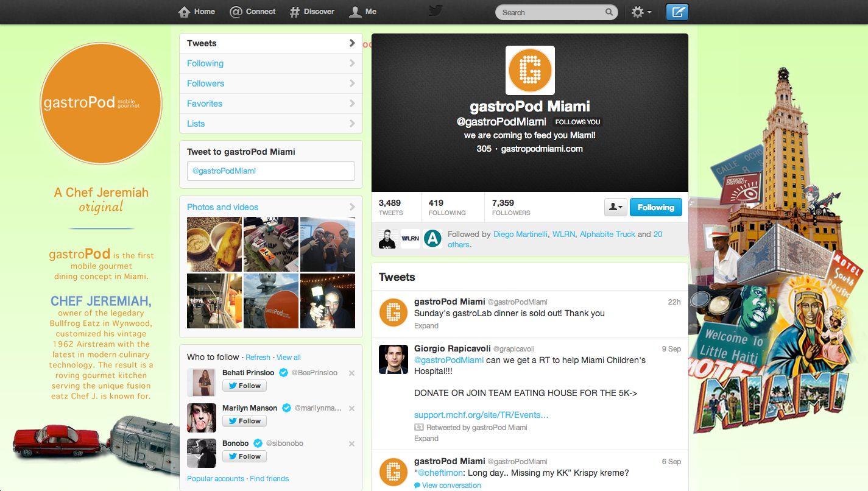Open the user actions dropdown

pyautogui.click(x=615, y=207)
